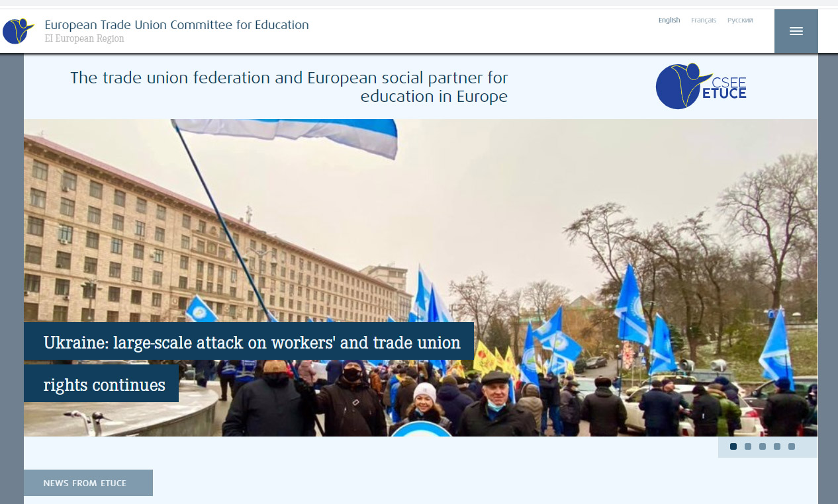Switch language to Français
The height and width of the screenshot is (504, 838).
click(x=704, y=20)
